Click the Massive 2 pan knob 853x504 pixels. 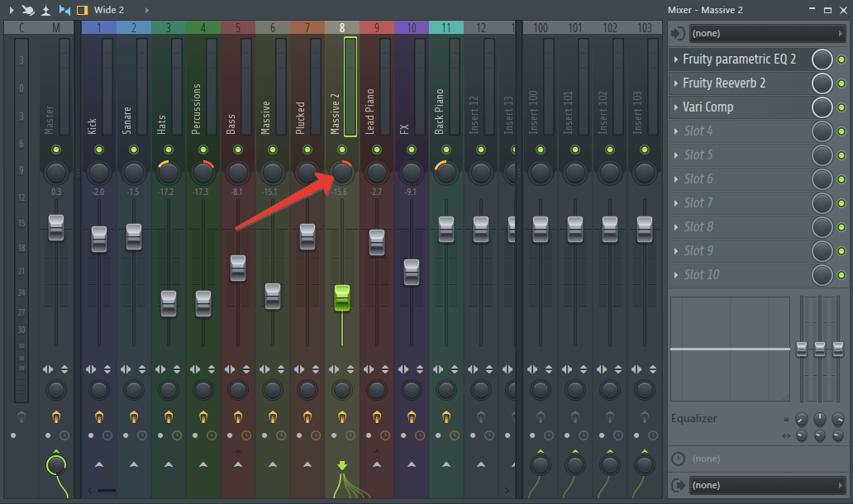(342, 173)
